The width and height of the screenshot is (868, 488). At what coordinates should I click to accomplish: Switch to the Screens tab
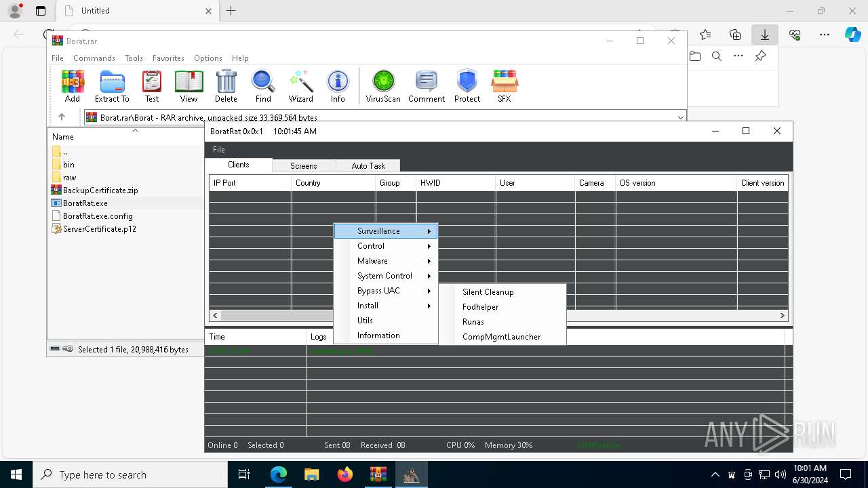click(x=304, y=165)
